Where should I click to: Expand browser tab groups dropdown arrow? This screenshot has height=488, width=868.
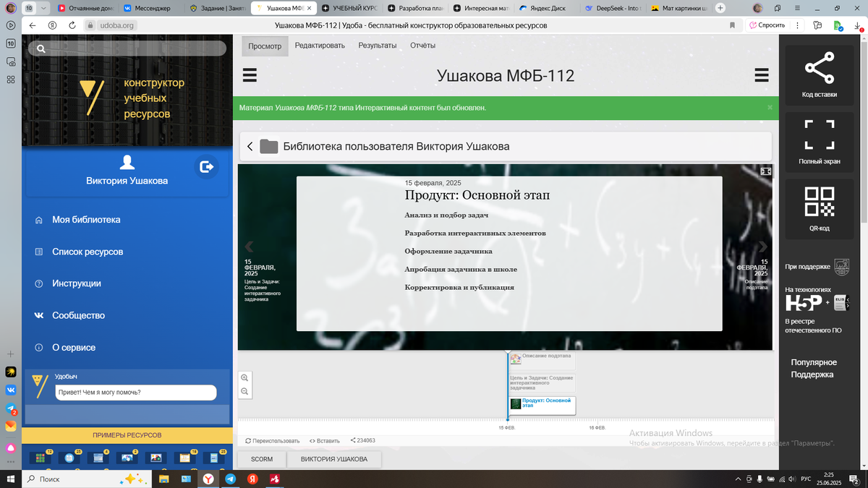coord(43,8)
